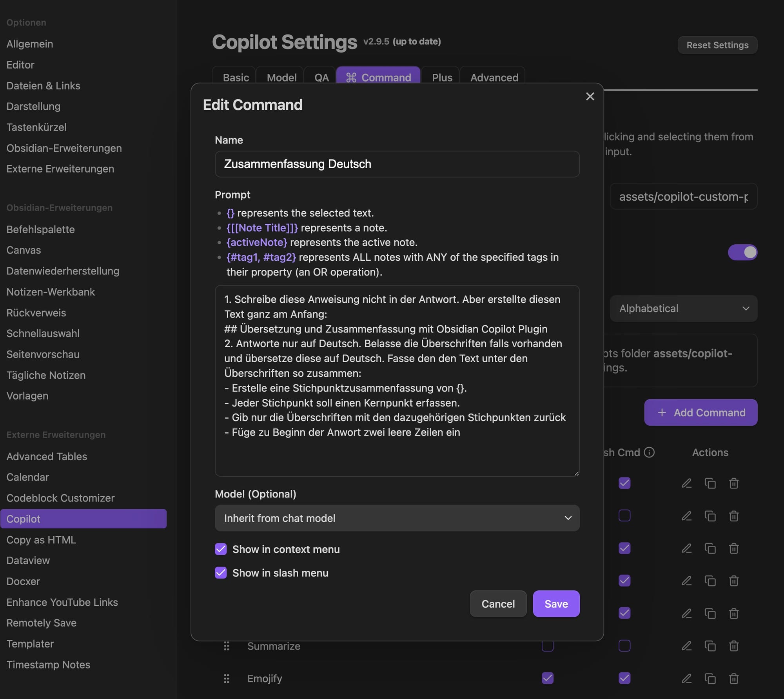Delete the Emojify command via trash icon
Screen dimensions: 784x699
pos(734,678)
